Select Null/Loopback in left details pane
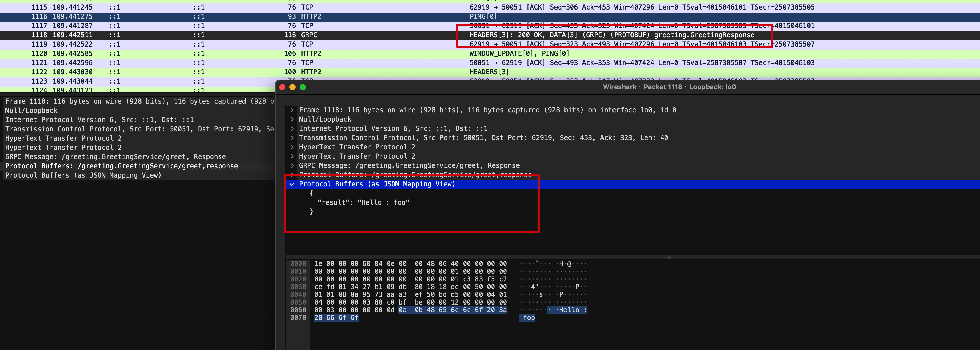This screenshot has height=350, width=980. click(31, 110)
